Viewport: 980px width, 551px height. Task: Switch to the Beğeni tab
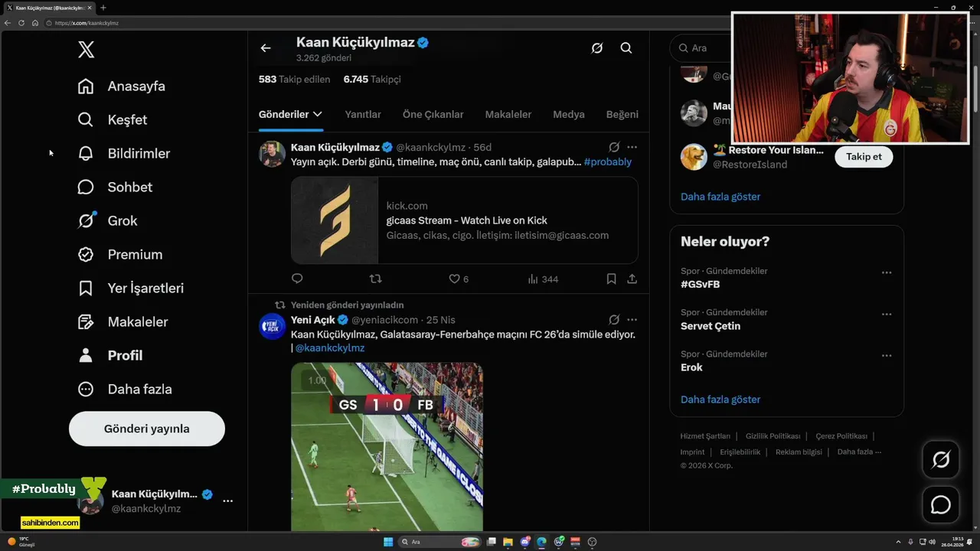622,114
